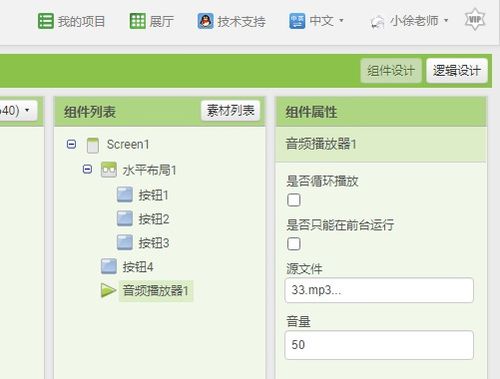Click the 中文 language translate icon
Viewport: 500px width, 379px height.
pyautogui.click(x=297, y=21)
